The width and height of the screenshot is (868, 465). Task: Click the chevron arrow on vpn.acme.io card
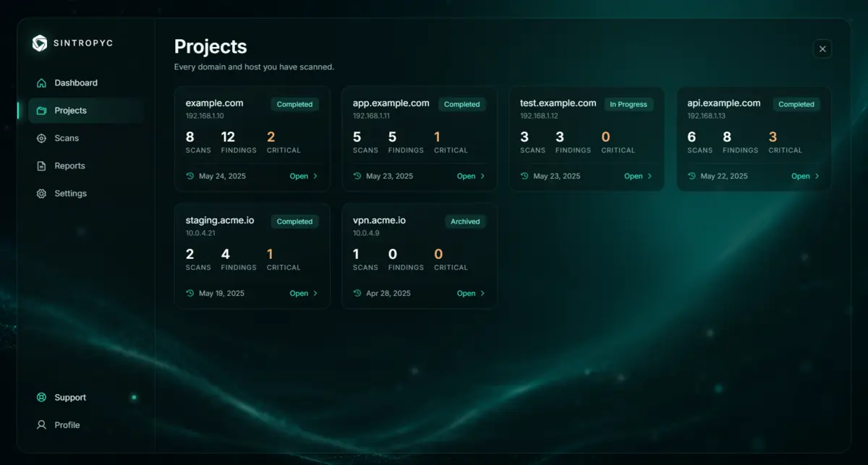482,294
